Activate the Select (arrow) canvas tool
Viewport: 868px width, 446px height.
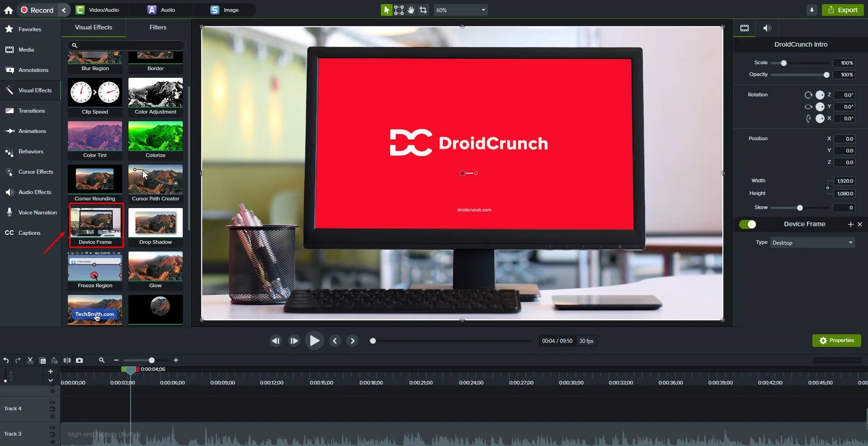coord(386,10)
